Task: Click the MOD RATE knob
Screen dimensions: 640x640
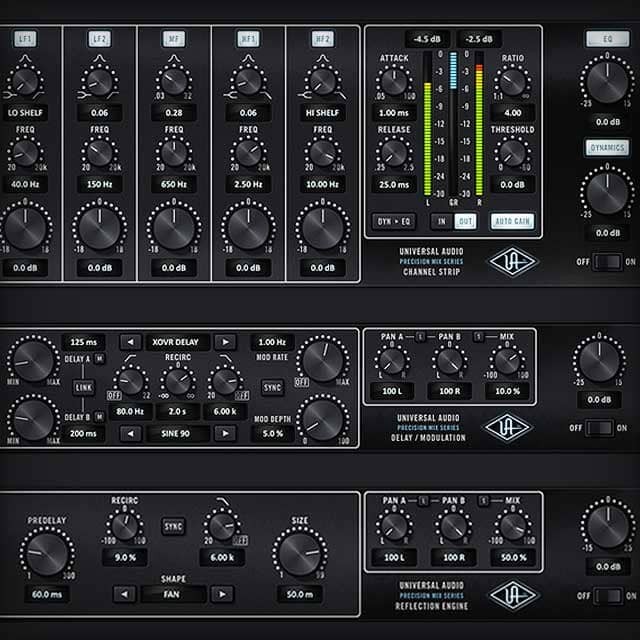Action: point(322,362)
